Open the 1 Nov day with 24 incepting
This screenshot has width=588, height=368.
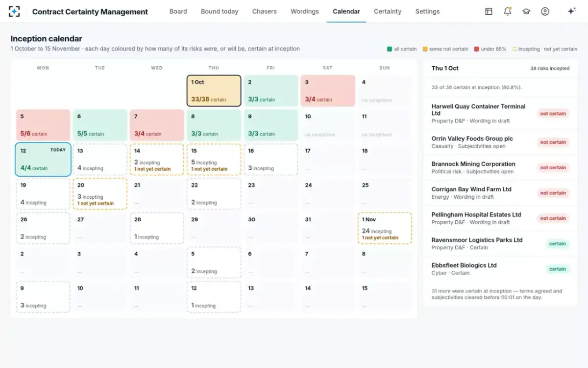tap(385, 228)
